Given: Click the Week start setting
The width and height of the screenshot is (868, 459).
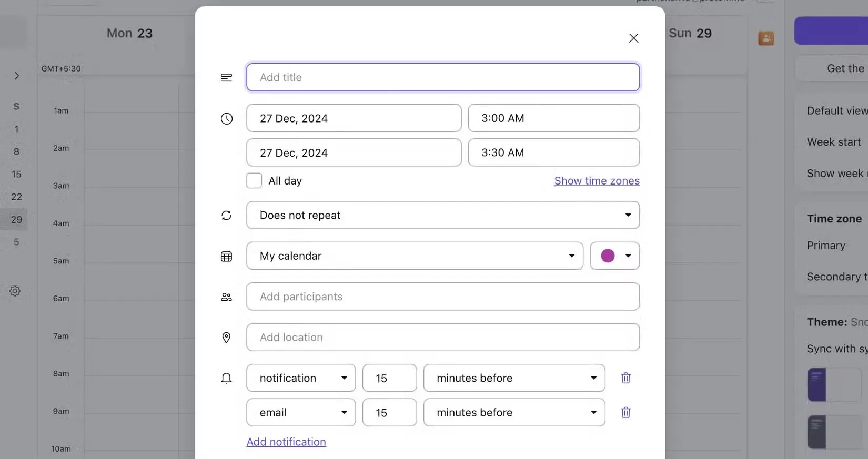Looking at the screenshot, I should click(x=834, y=142).
